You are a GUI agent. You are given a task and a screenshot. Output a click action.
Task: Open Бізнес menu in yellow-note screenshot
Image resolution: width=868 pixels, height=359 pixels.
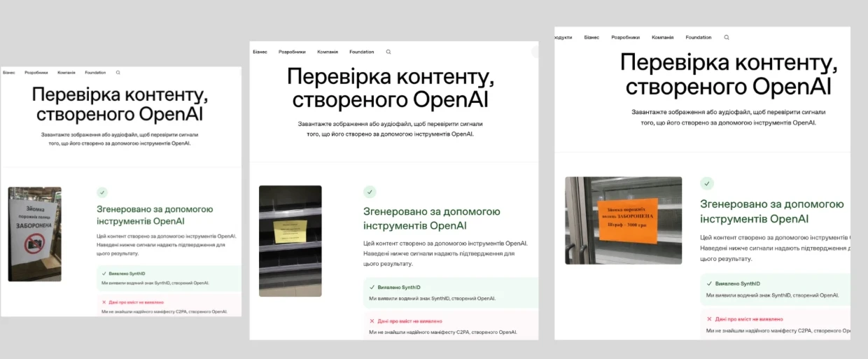pyautogui.click(x=260, y=52)
